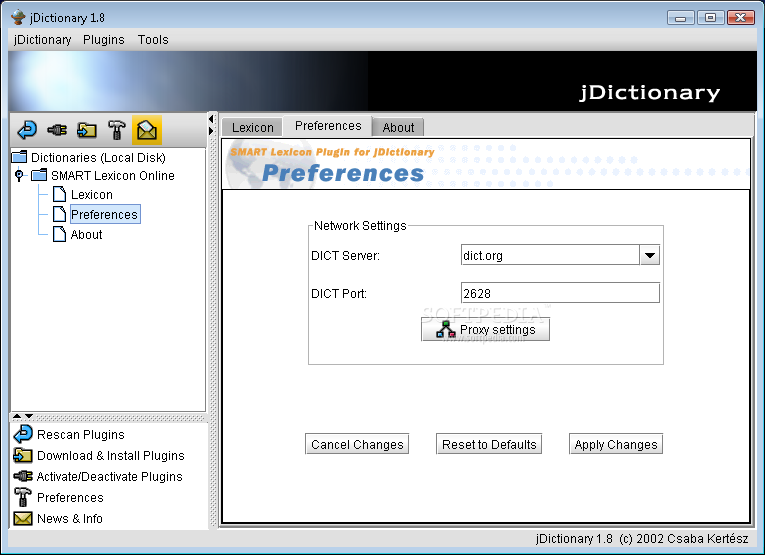This screenshot has width=765, height=555.
Task: Select Lexicon tree item
Action: 92,195
